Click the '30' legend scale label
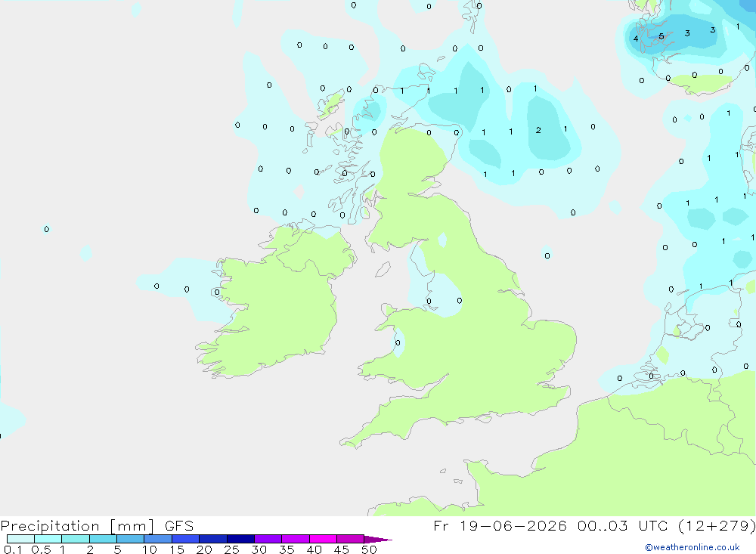The width and height of the screenshot is (756, 554). pos(259,549)
